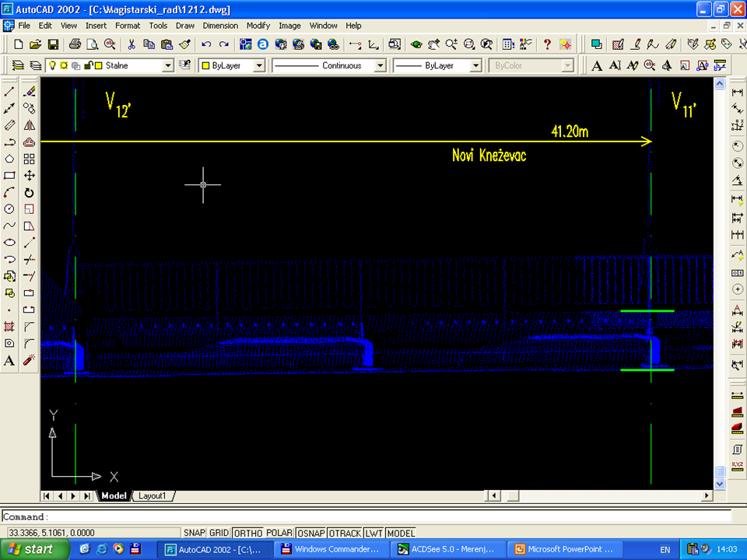747x560 pixels.
Task: Click the Explode tool icon
Action: [x=29, y=360]
